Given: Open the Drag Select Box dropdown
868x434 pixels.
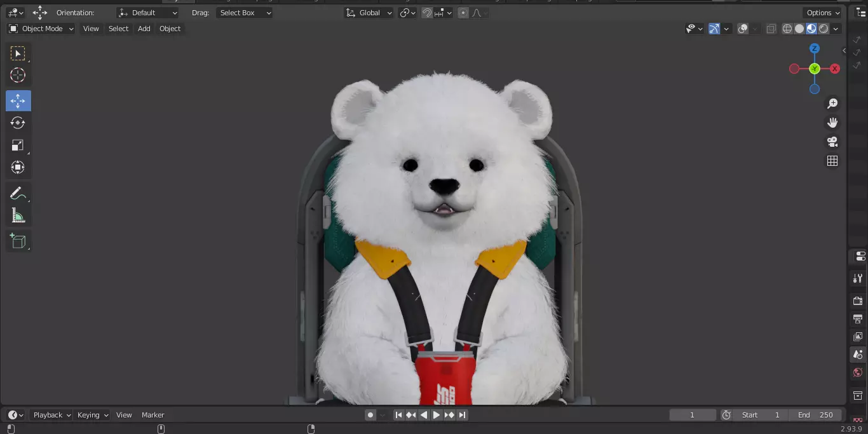Looking at the screenshot, I should coord(244,13).
